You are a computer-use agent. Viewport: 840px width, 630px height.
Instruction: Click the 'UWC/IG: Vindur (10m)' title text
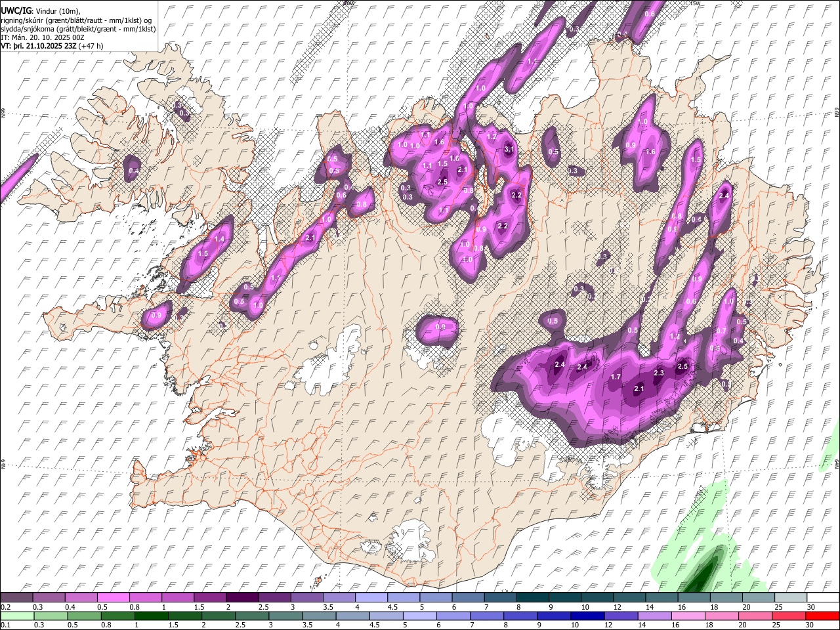click(x=40, y=11)
